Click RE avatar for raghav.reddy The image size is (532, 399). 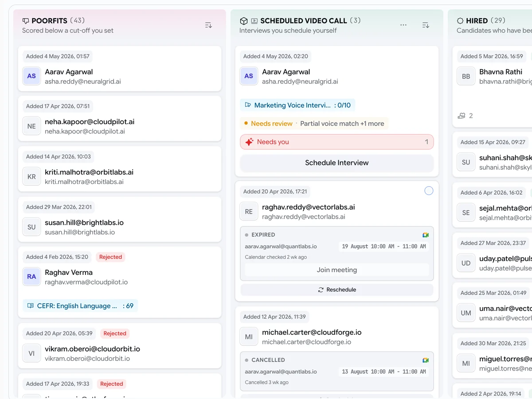click(249, 211)
